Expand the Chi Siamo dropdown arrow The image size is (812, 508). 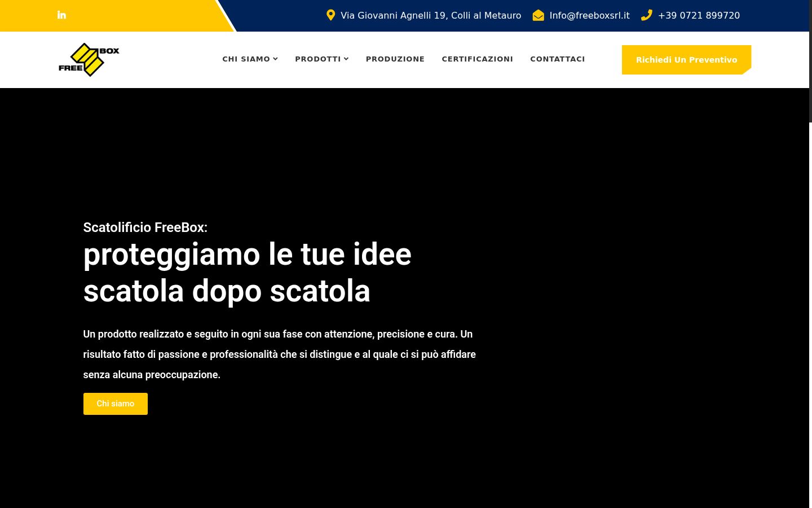(276, 59)
